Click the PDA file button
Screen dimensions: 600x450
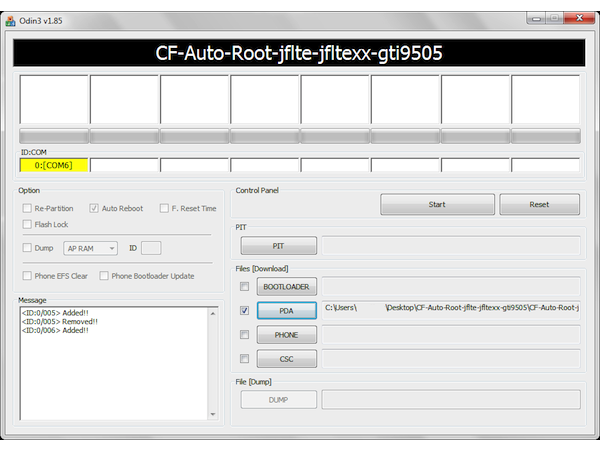[x=287, y=311]
